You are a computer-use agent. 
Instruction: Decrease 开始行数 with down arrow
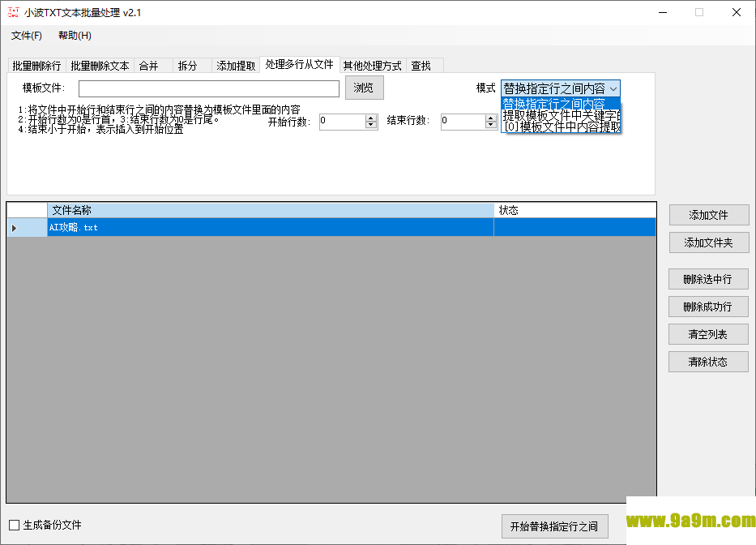point(371,125)
